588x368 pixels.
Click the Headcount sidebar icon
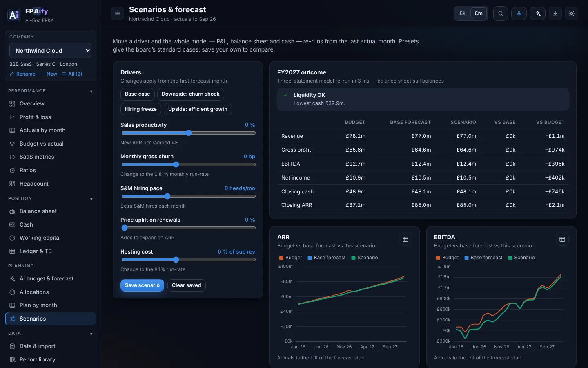click(x=12, y=184)
